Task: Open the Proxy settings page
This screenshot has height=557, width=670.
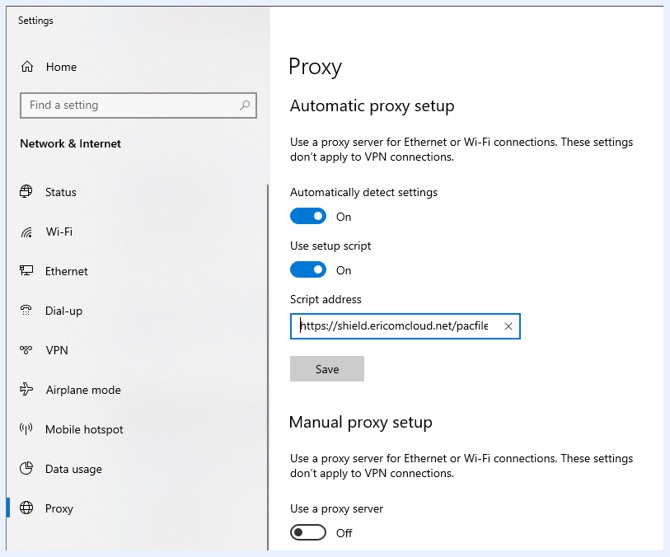Action: (x=59, y=508)
